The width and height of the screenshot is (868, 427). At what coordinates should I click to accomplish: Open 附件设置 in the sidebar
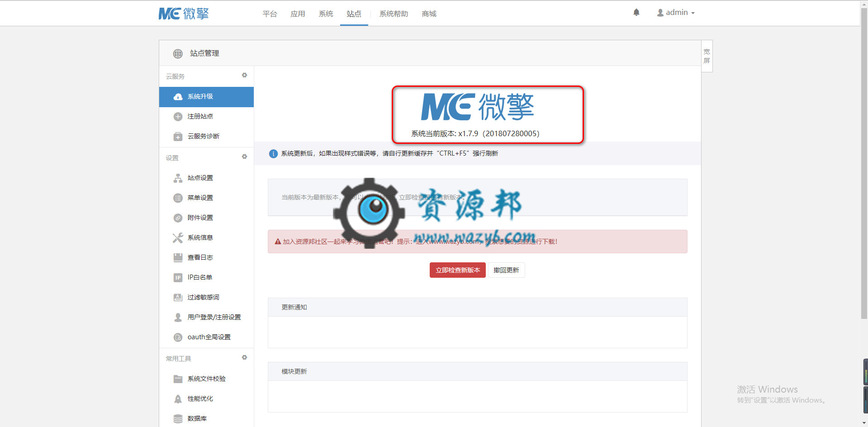(x=206, y=218)
